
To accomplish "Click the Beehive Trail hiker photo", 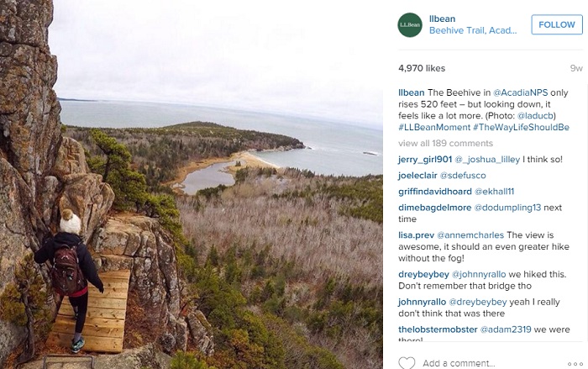I will click(x=192, y=184).
